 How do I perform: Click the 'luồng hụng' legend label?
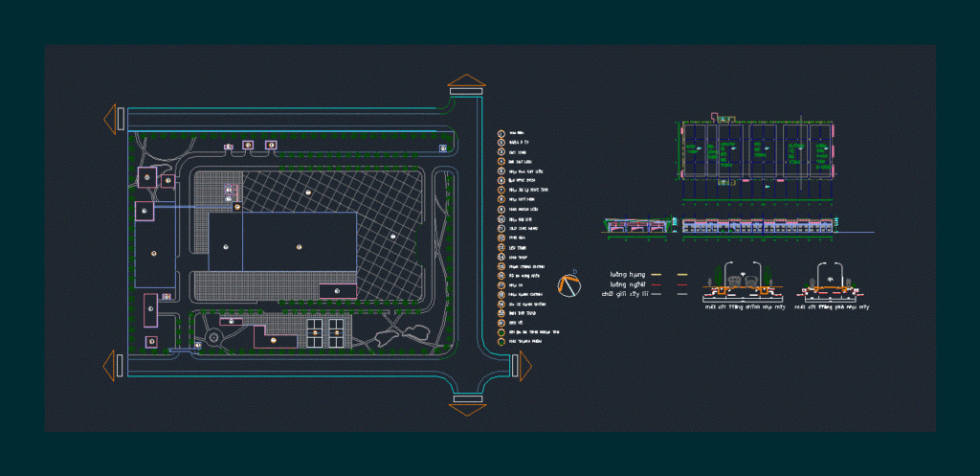627,274
